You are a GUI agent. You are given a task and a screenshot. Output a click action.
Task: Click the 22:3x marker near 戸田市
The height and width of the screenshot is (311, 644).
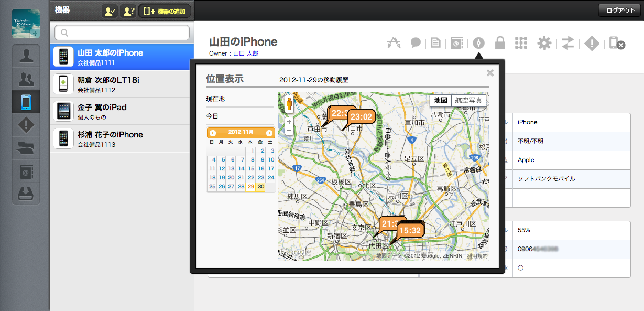pyautogui.click(x=339, y=113)
